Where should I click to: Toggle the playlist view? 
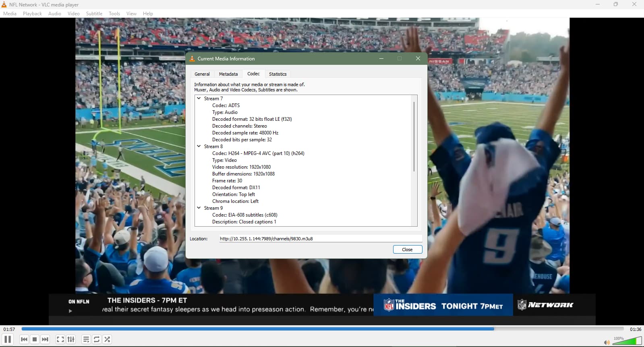[x=86, y=339]
